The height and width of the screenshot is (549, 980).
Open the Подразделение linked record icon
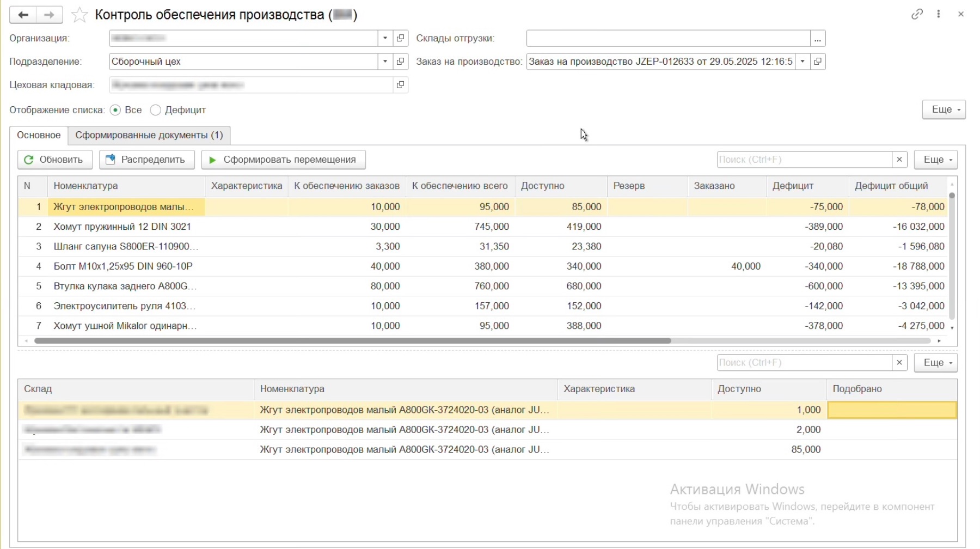401,62
